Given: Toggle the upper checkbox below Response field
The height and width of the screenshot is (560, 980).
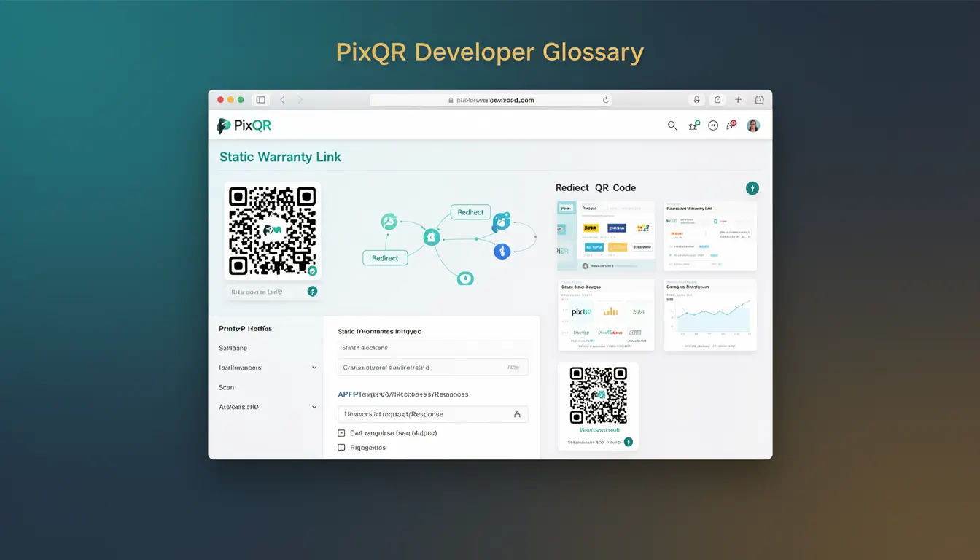Looking at the screenshot, I should [341, 433].
